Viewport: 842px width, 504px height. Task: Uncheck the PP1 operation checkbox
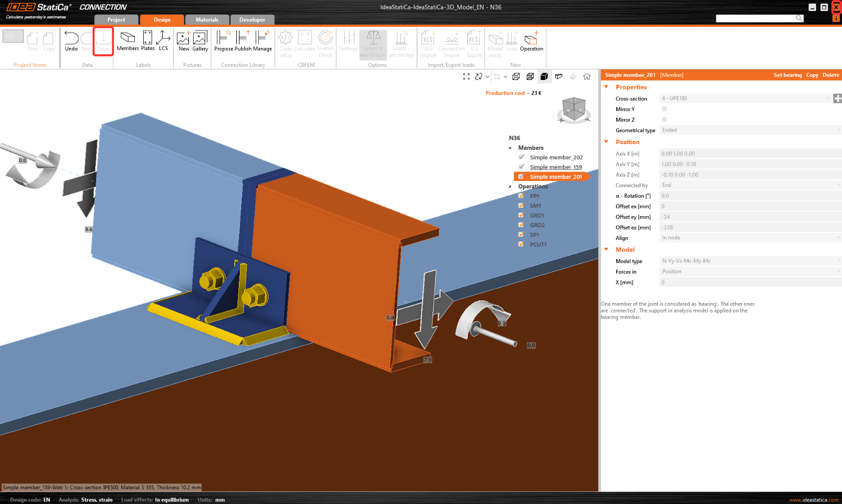pyautogui.click(x=521, y=196)
